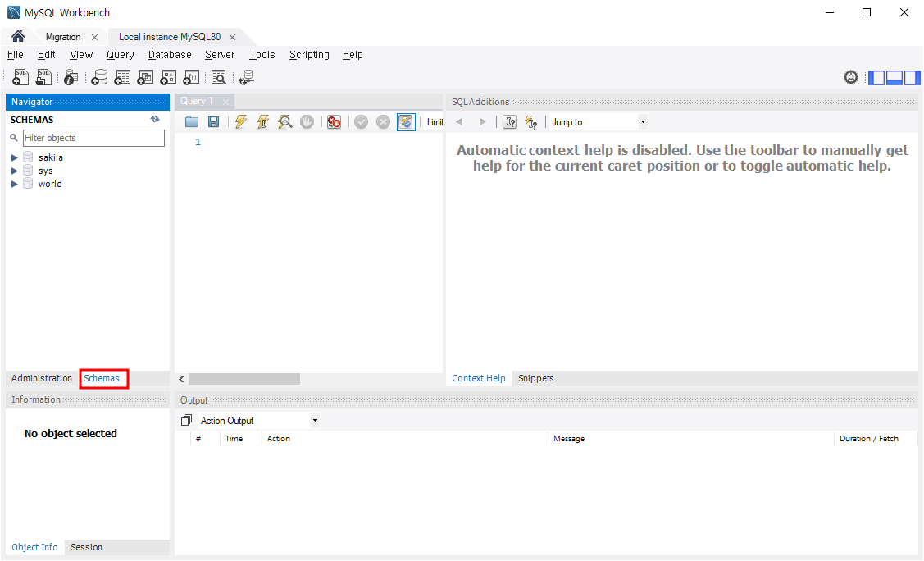This screenshot has width=924, height=561.
Task: Open the Action Output dropdown
Action: [259, 420]
